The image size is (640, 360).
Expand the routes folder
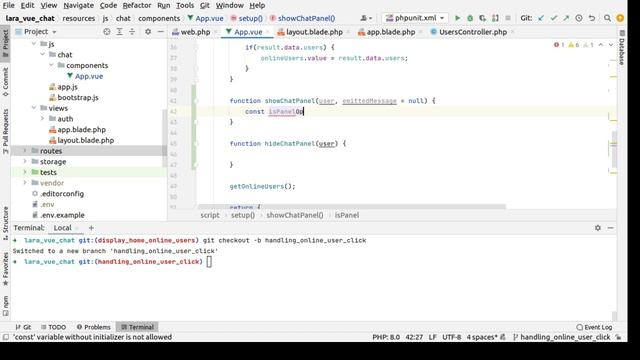(25, 151)
